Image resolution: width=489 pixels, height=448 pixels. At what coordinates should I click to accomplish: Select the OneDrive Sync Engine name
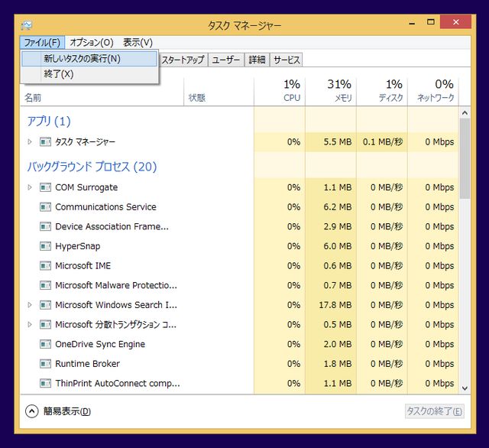click(100, 344)
